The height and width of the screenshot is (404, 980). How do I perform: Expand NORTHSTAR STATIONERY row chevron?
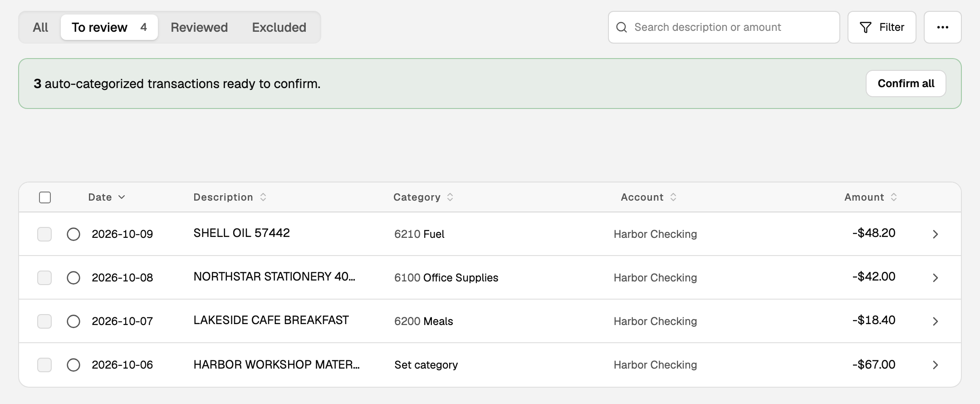[935, 278]
